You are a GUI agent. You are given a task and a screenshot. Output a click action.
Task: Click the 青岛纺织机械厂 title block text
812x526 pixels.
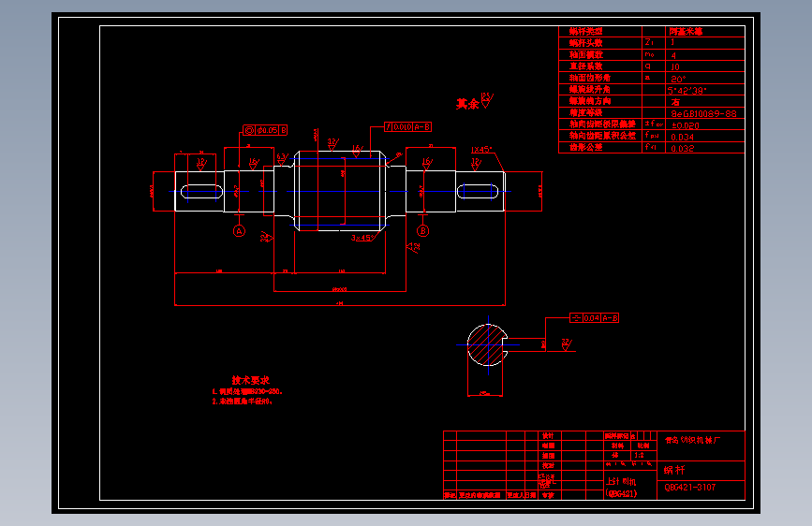pos(692,440)
